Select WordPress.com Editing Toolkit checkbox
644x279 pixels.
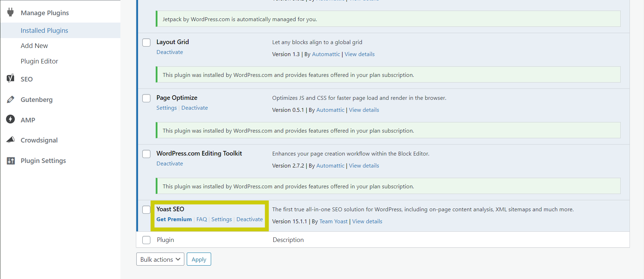pyautogui.click(x=146, y=154)
